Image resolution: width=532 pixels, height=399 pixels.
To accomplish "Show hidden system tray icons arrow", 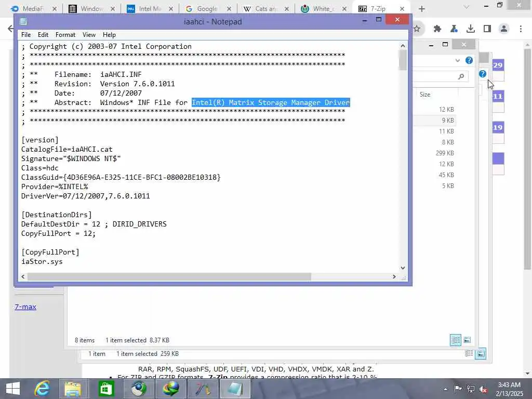I will pos(445,389).
